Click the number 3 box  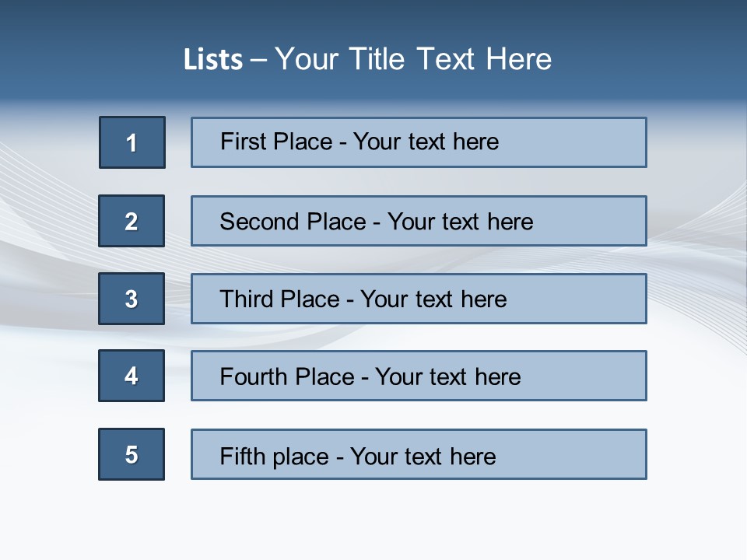(x=132, y=299)
